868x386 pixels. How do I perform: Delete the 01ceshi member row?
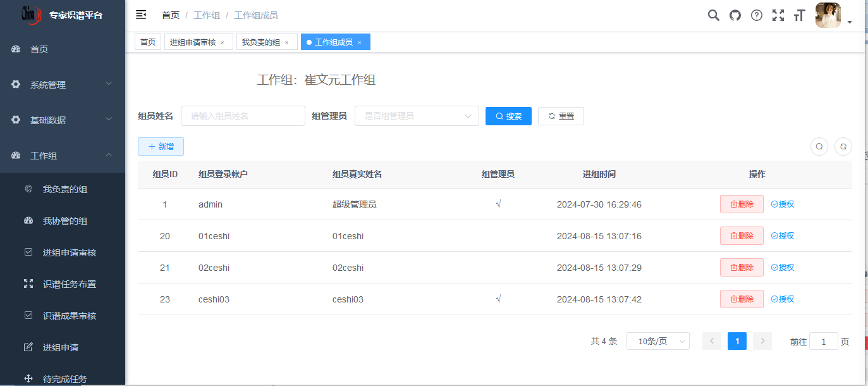click(x=742, y=236)
